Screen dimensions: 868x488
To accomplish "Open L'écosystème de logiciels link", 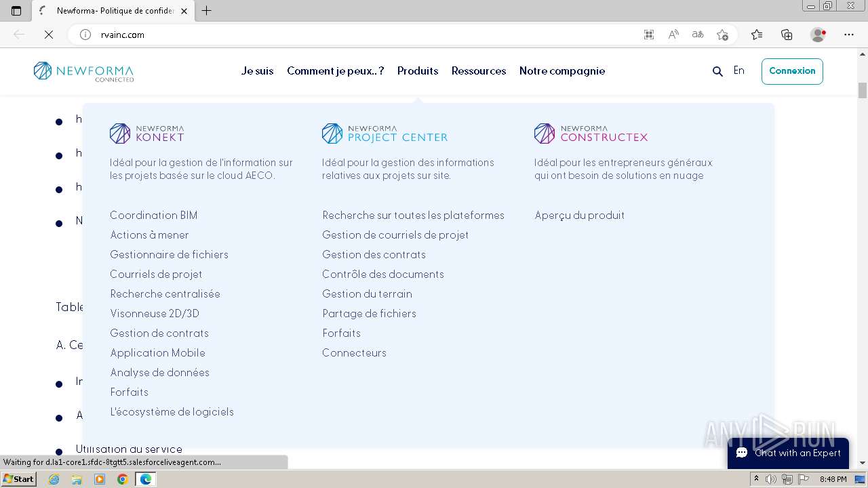I will click(172, 411).
